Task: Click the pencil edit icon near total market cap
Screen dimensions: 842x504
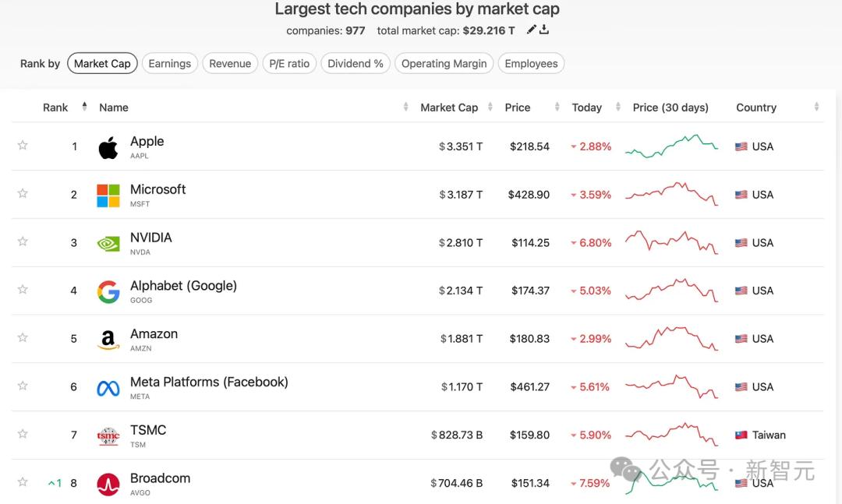Action: pos(532,30)
